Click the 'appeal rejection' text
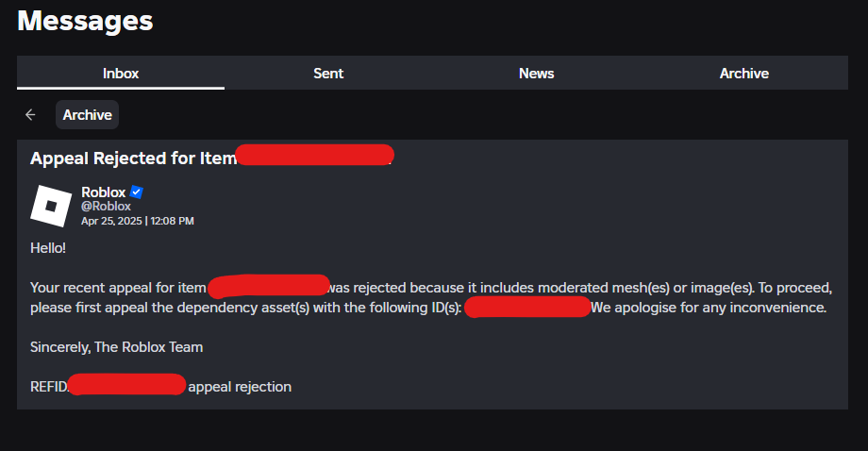 tap(240, 386)
